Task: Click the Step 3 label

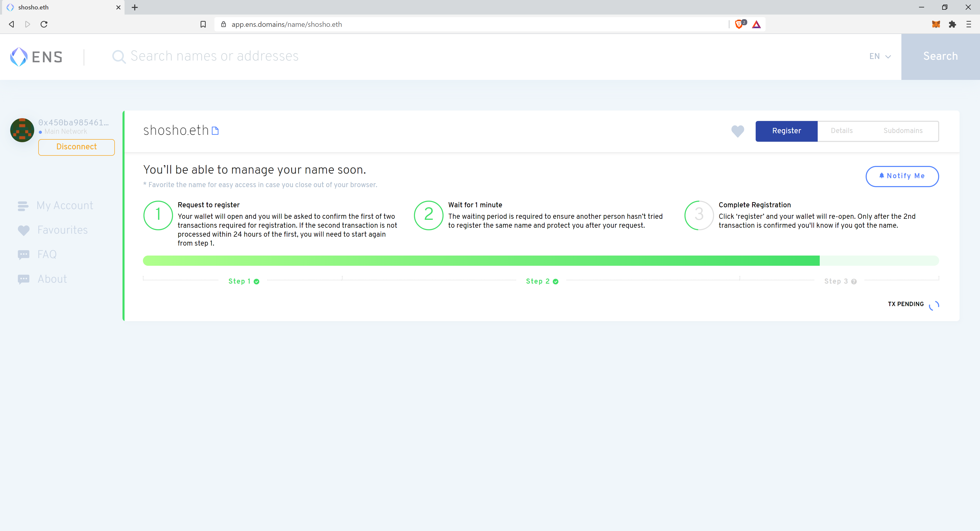Action: coord(836,281)
